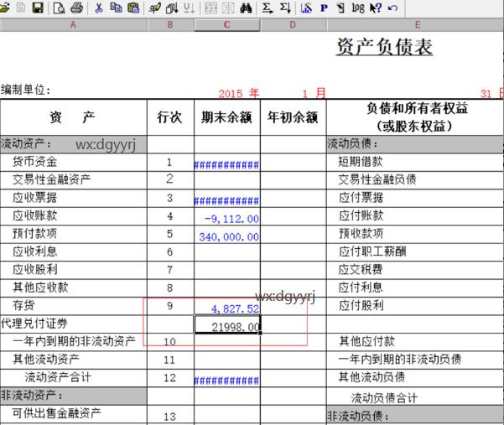Click the 短期借款 liability cell

point(415,162)
